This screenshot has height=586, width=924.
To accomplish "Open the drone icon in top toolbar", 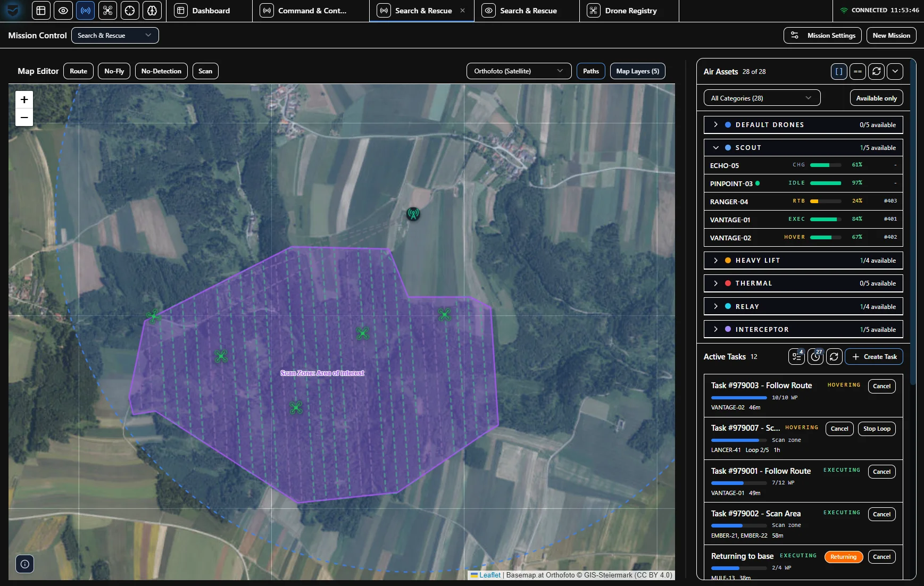I will pos(108,11).
